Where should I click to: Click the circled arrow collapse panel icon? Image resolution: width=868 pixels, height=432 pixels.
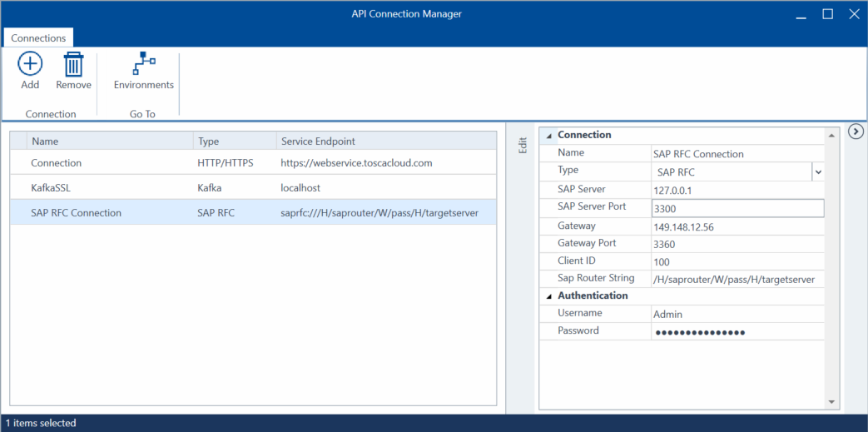856,132
